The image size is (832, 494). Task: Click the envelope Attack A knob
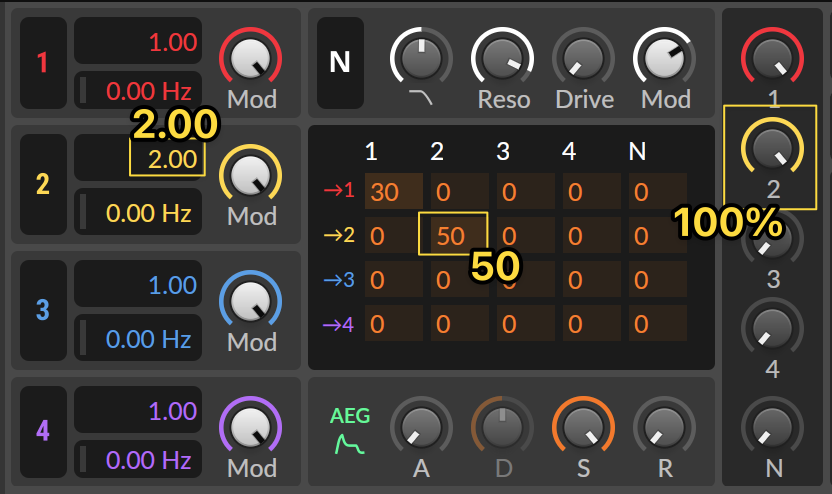[421, 427]
